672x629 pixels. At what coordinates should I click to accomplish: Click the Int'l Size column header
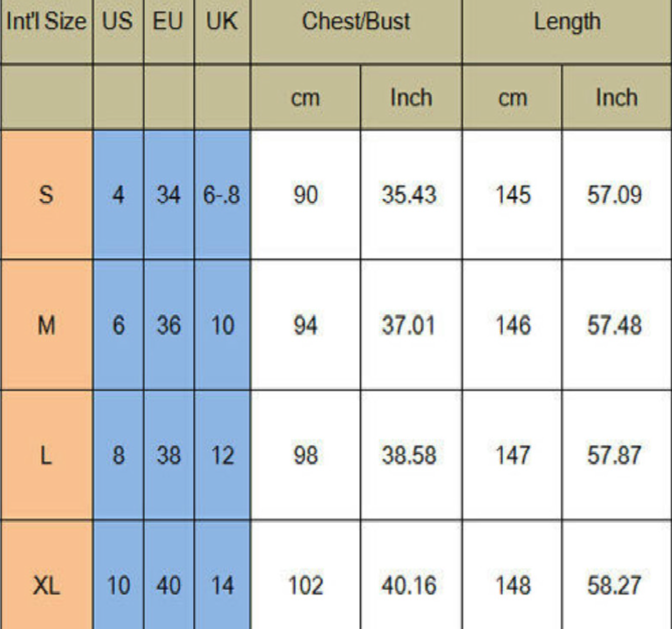point(46,22)
